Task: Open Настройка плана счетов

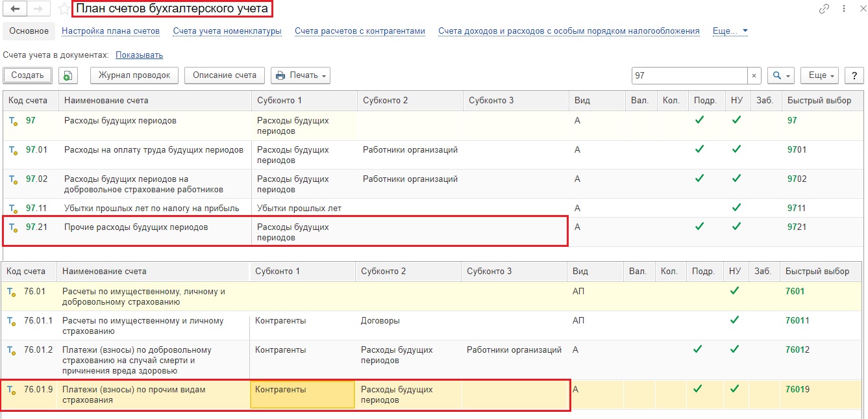Action: click(x=110, y=31)
